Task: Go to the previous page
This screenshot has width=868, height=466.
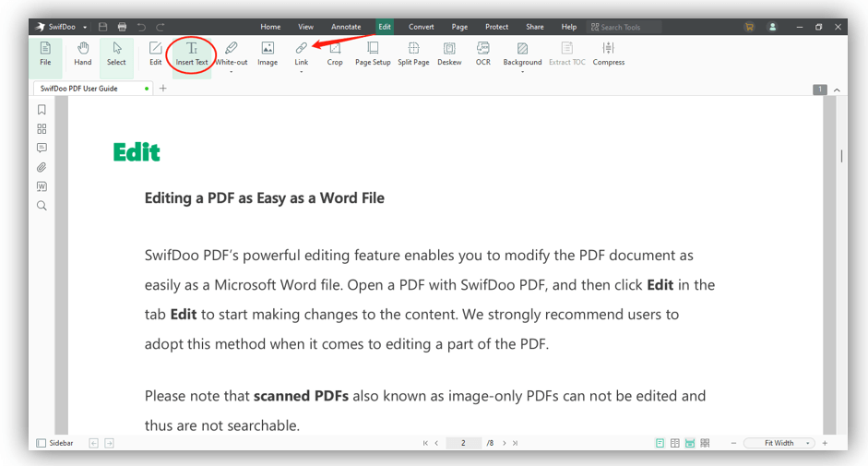Action: [x=437, y=443]
